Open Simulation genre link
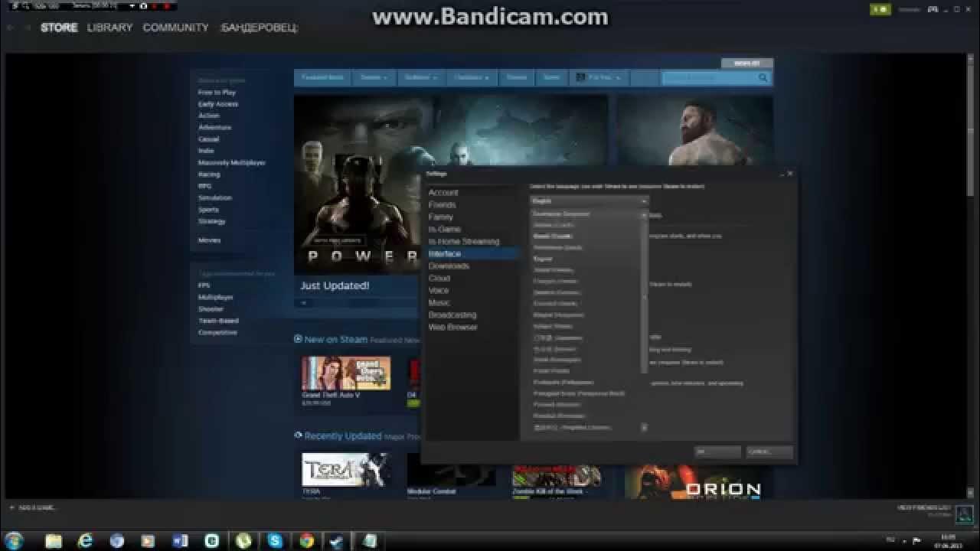This screenshot has width=980, height=551. pos(214,197)
